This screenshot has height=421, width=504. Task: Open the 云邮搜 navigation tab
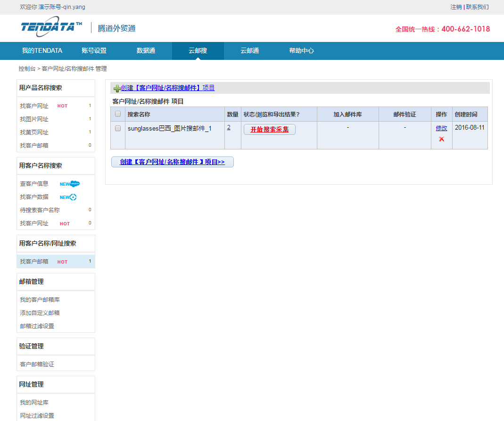[198, 51]
